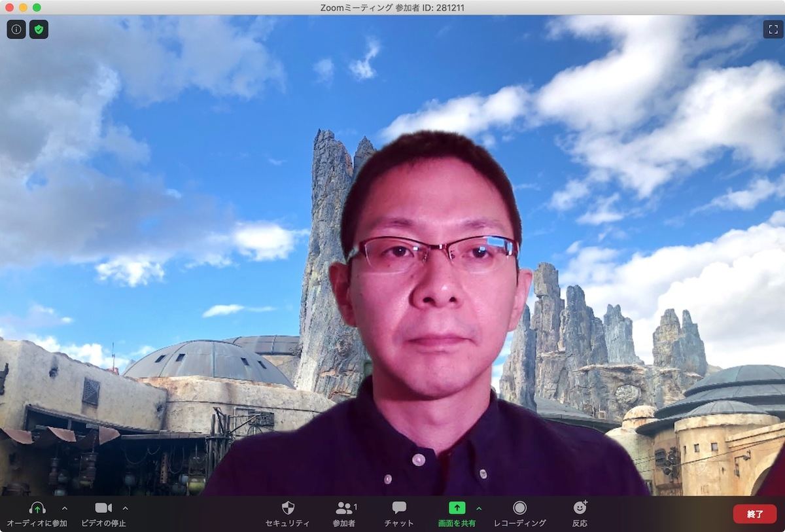Open the Chat (チャット) panel
Viewport: 785px width, 532px height.
(x=399, y=513)
